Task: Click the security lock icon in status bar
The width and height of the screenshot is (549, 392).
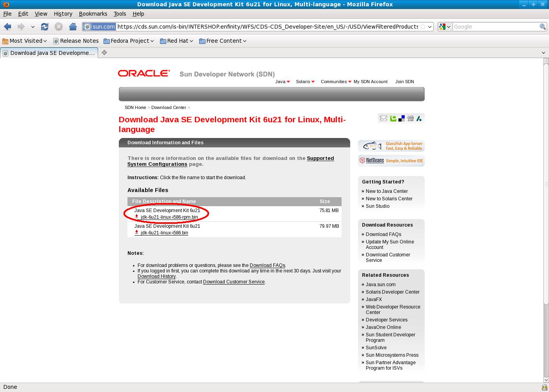Action: pos(544,387)
